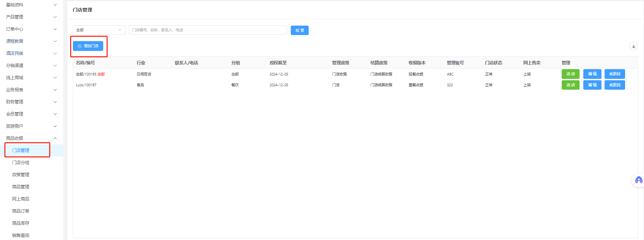
Task: Click the download export icon
Action: click(634, 46)
